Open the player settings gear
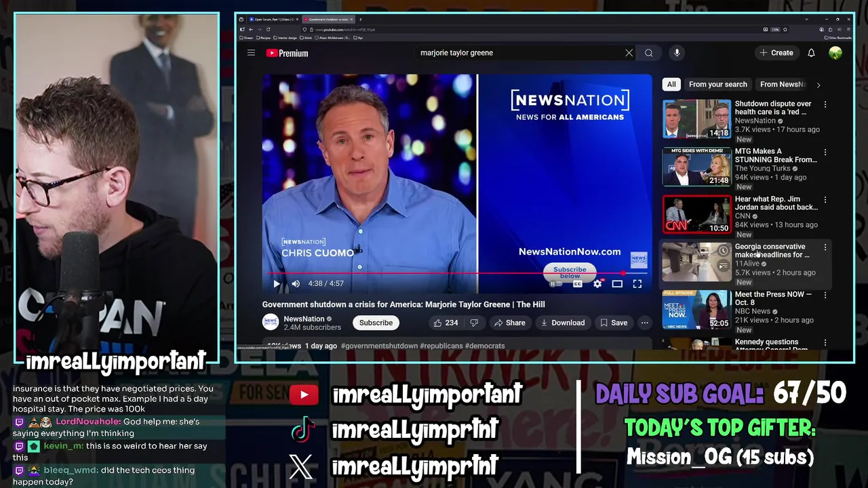The width and height of the screenshot is (868, 488). [x=597, y=284]
